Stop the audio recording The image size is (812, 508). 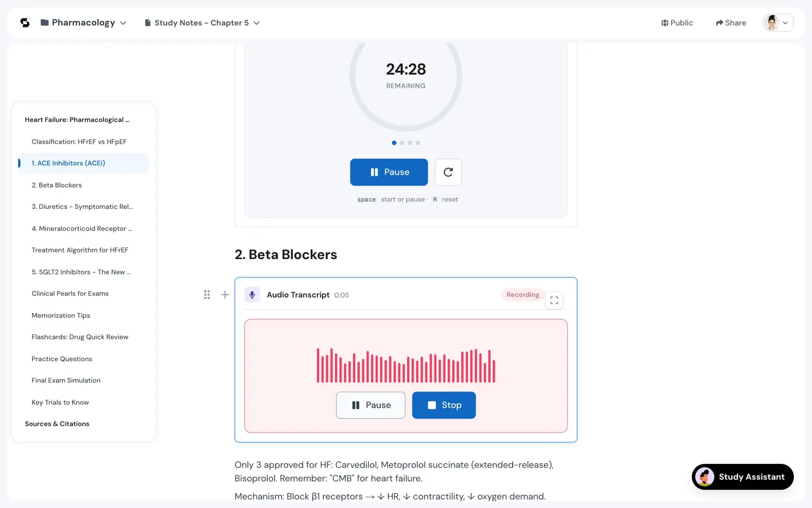[444, 405]
